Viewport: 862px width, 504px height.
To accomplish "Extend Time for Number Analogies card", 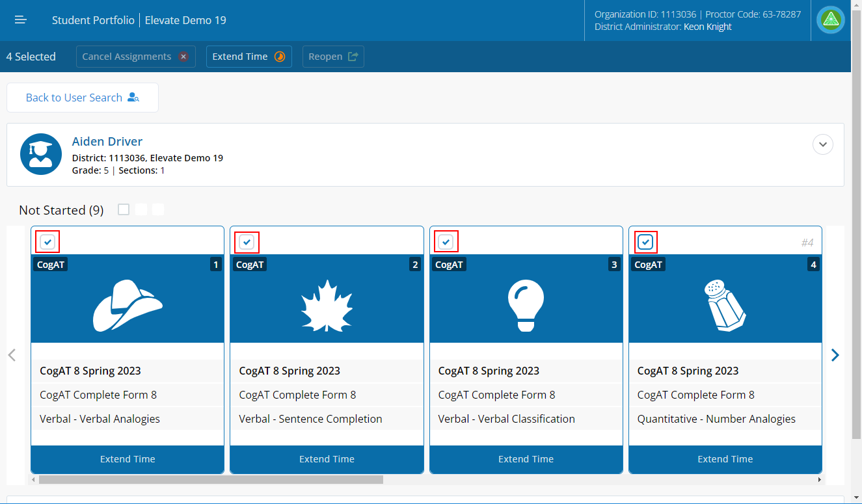I will (725, 459).
